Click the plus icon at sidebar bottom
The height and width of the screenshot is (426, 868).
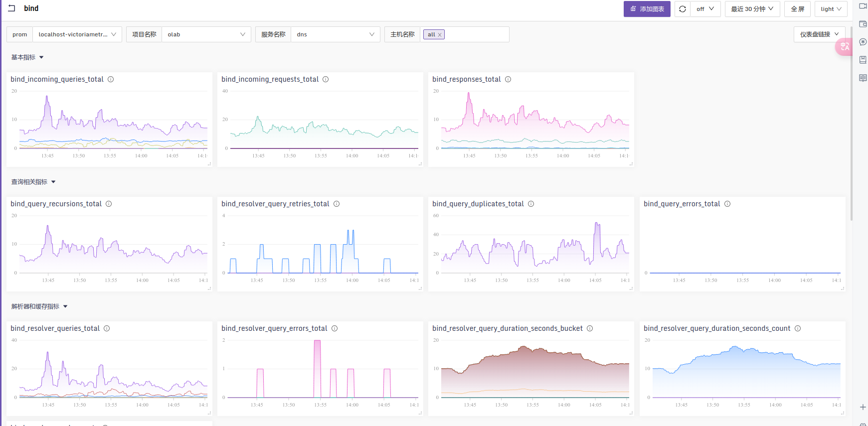[863, 407]
